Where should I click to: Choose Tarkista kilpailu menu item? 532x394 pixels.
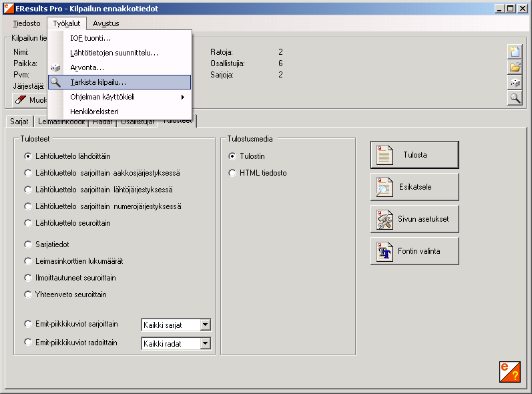119,82
